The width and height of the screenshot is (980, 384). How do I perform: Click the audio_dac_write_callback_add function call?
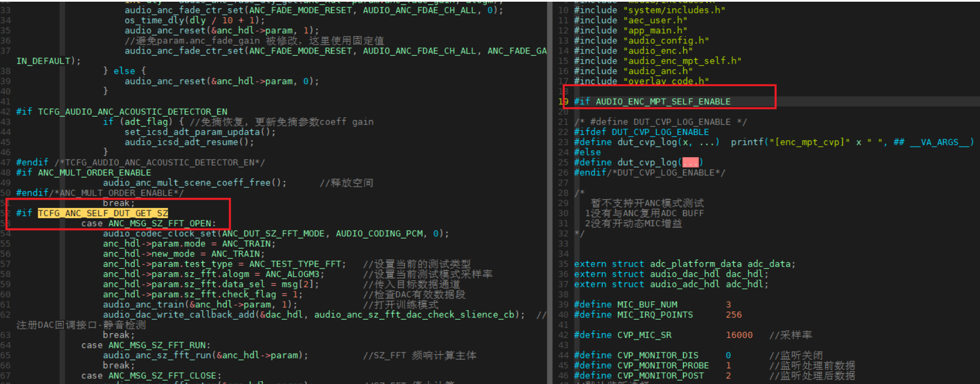pos(314,315)
